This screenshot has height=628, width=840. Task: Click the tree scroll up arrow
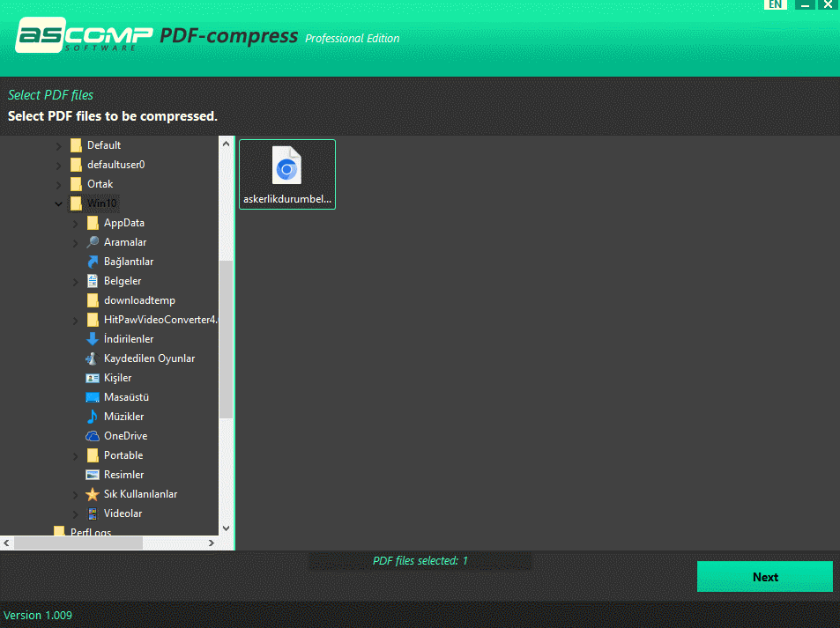pos(226,144)
